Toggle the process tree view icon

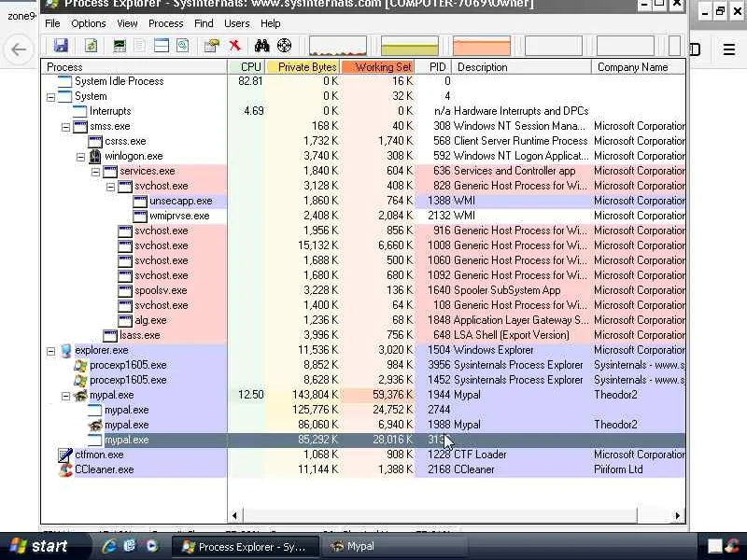tap(139, 46)
